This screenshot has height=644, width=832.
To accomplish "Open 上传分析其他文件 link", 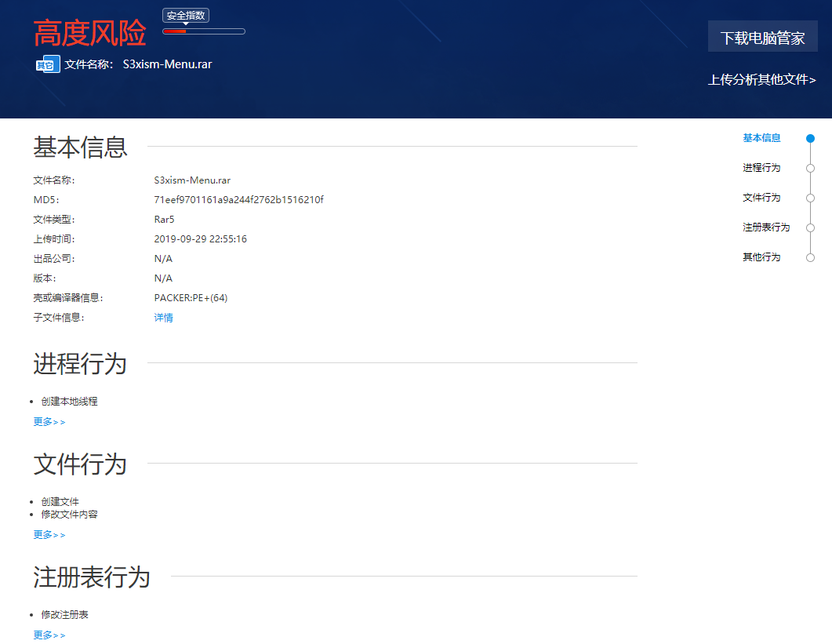I will click(x=762, y=80).
